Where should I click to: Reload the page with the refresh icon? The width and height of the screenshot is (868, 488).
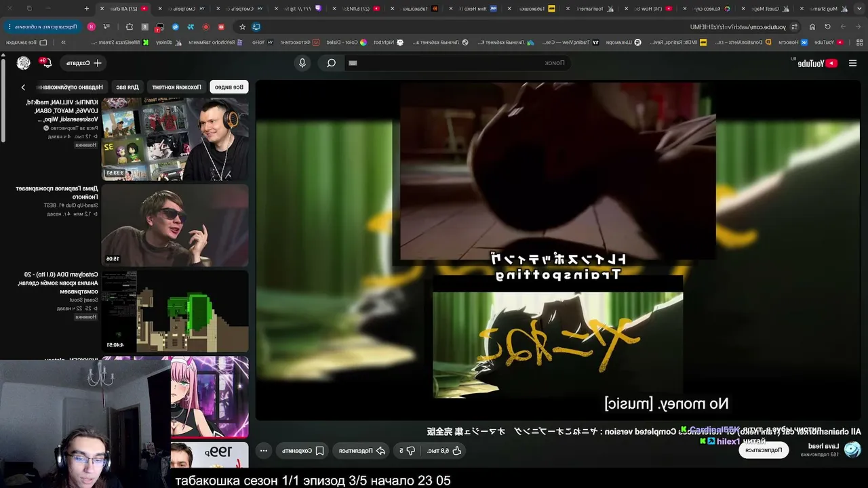click(x=827, y=26)
